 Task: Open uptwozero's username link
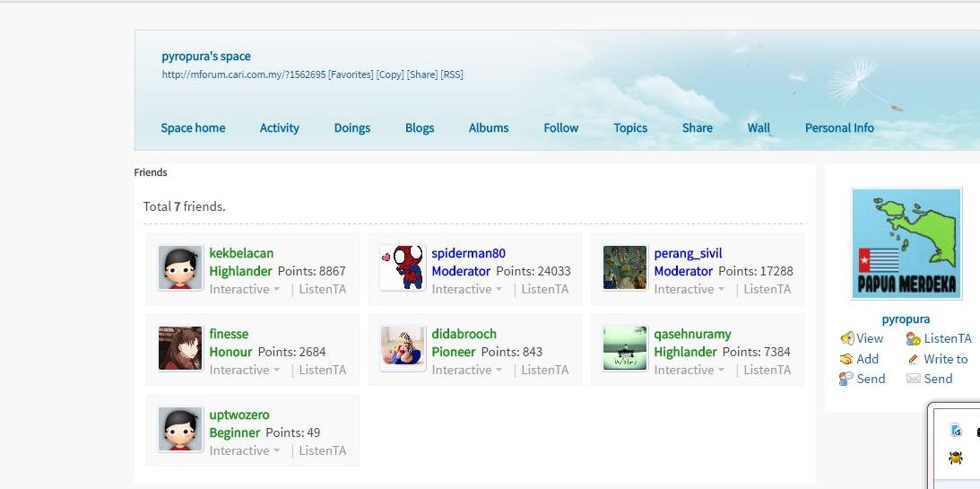239,415
